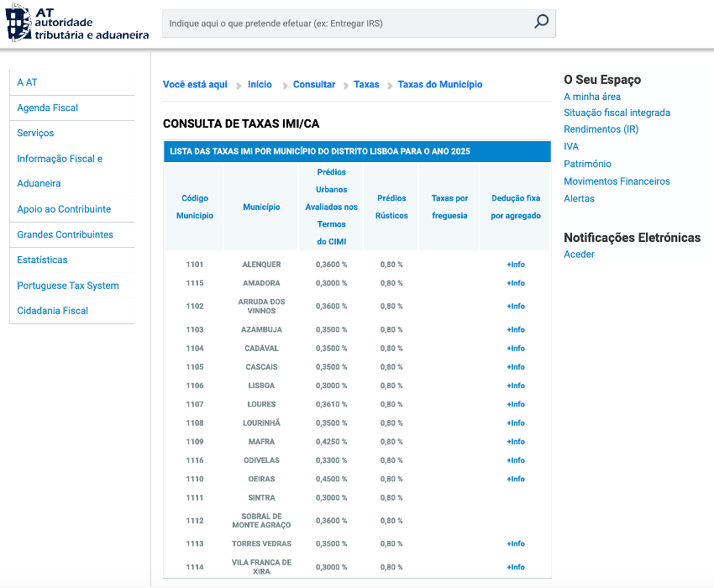
Task: Show +Info for Cascais deduction
Action: [x=516, y=367]
